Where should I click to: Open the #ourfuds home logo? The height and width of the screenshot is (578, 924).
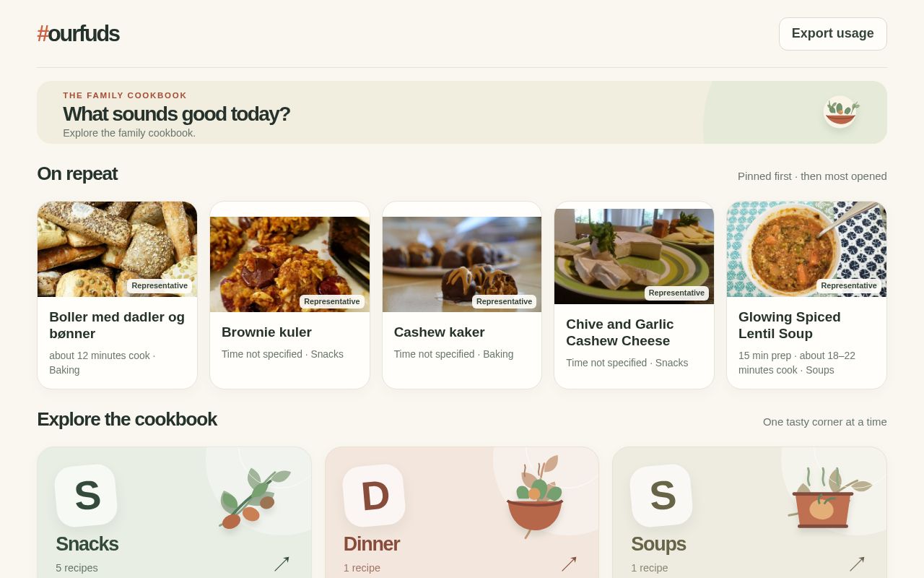[78, 34]
